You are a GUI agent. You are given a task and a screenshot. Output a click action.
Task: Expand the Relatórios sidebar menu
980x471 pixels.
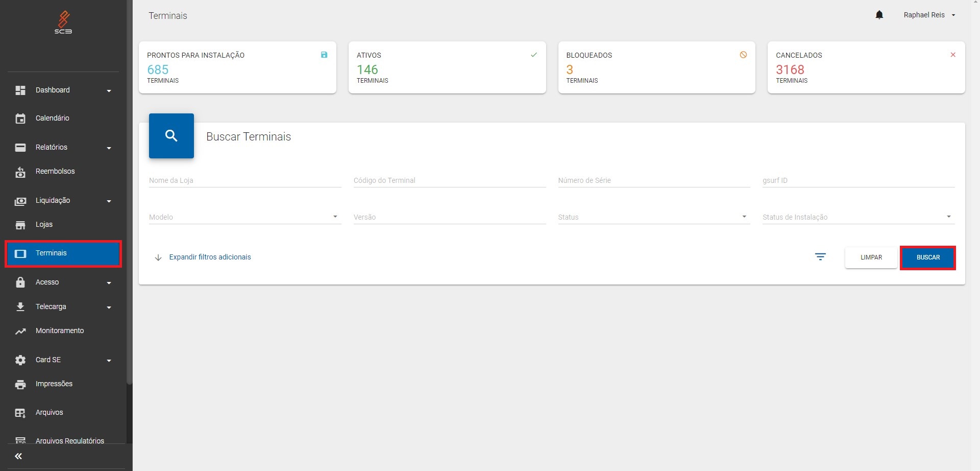coord(63,147)
